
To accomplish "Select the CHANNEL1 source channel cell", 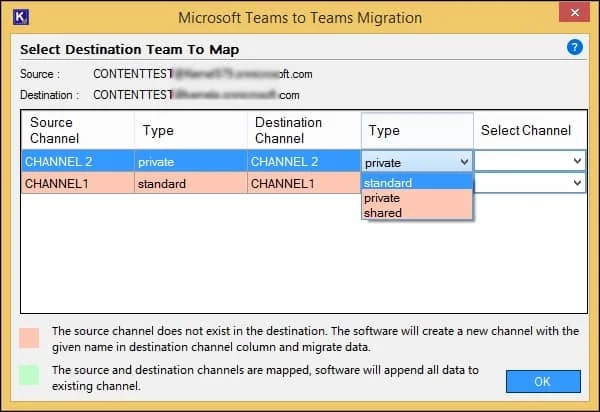I will 78,183.
